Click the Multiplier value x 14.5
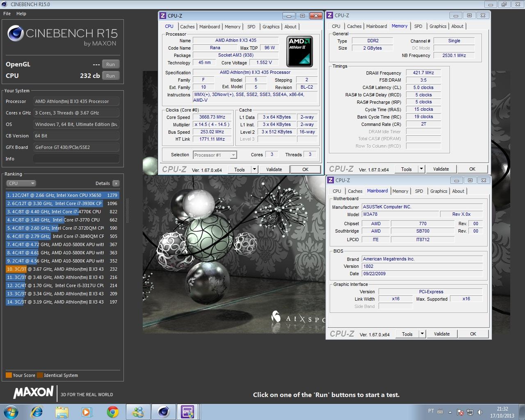 pos(212,124)
